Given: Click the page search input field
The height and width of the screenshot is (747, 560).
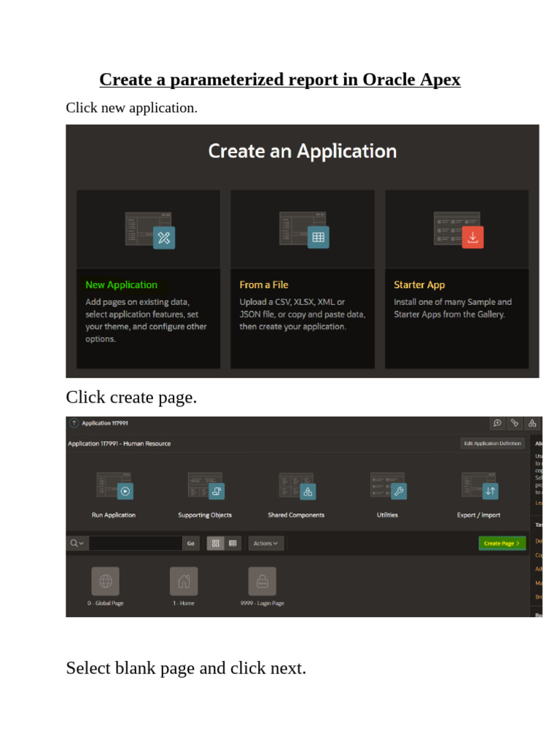Looking at the screenshot, I should [x=135, y=543].
